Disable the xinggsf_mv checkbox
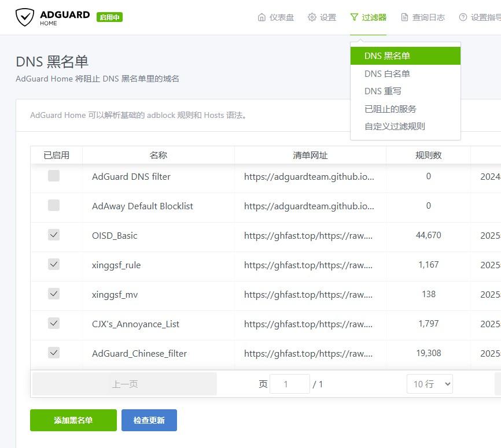501x448 pixels. pyautogui.click(x=54, y=294)
